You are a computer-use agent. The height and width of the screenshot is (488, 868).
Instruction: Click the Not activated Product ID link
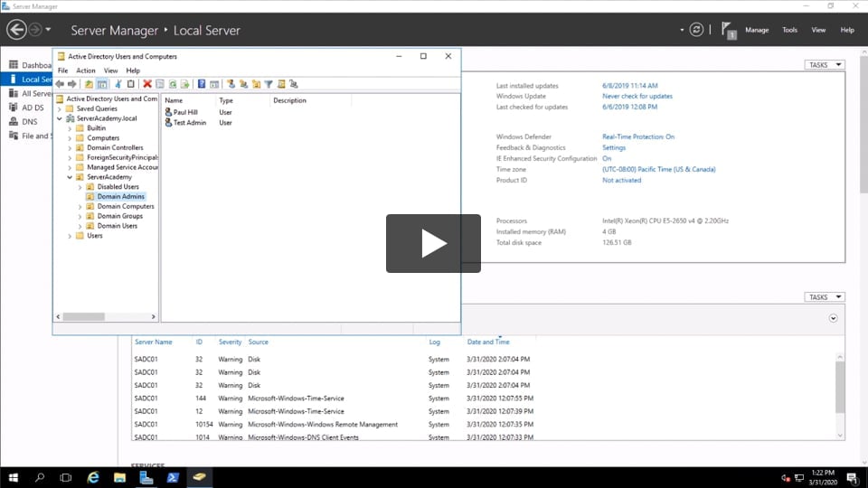coord(621,180)
